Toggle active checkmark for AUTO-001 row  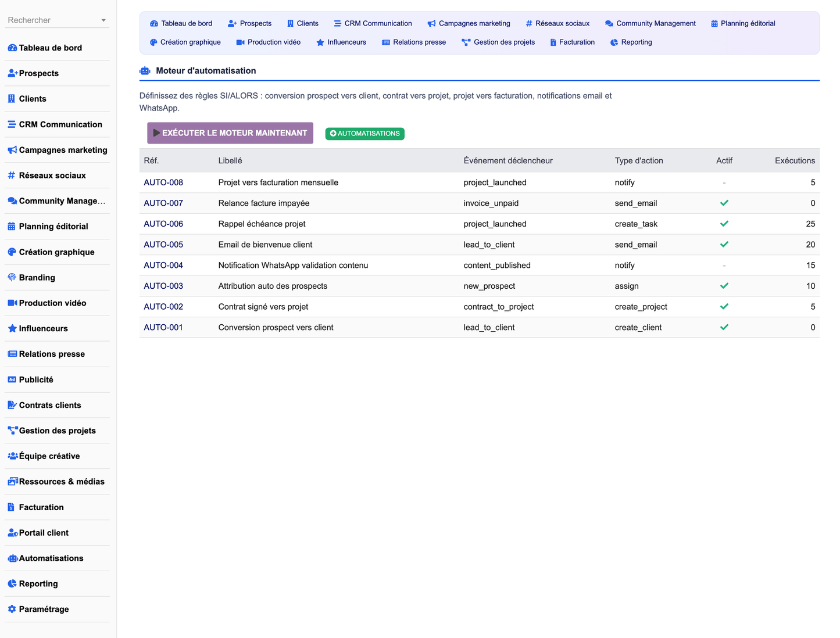tap(724, 327)
